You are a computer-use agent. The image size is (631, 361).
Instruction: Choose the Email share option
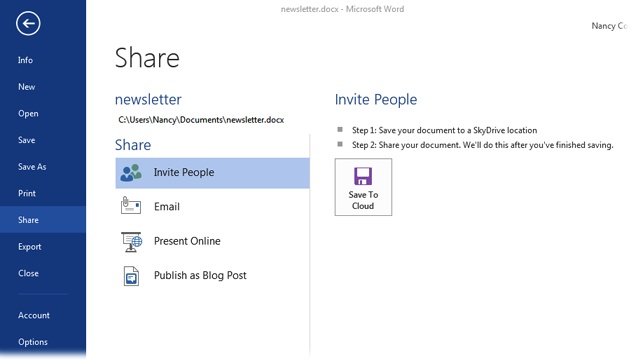click(x=212, y=207)
